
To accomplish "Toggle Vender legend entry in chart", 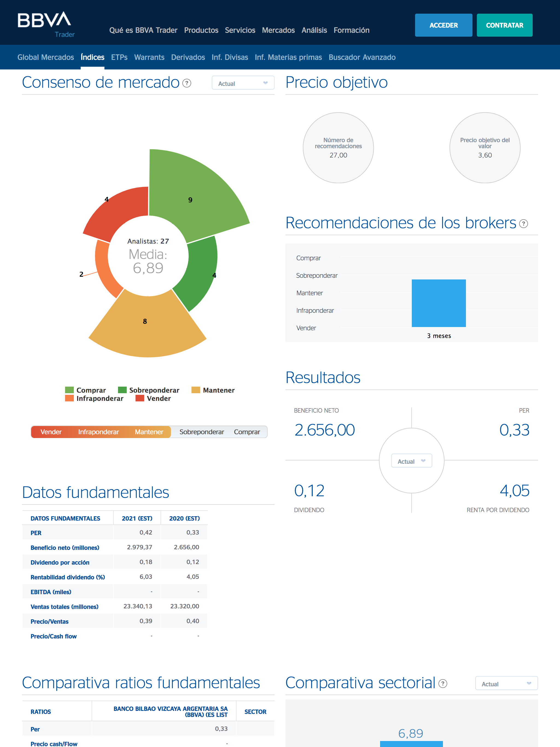I will [x=153, y=398].
